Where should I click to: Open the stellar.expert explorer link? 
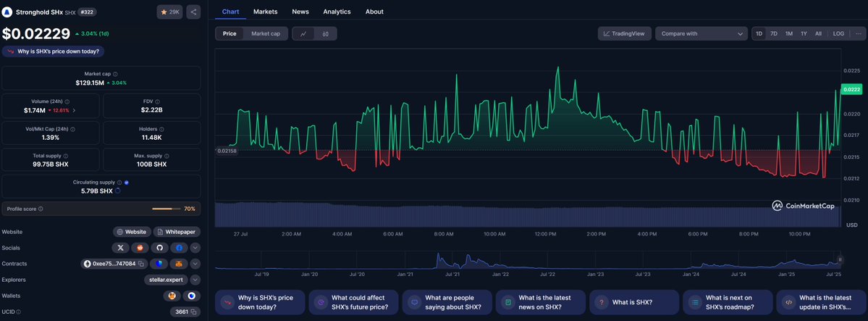(x=166, y=280)
